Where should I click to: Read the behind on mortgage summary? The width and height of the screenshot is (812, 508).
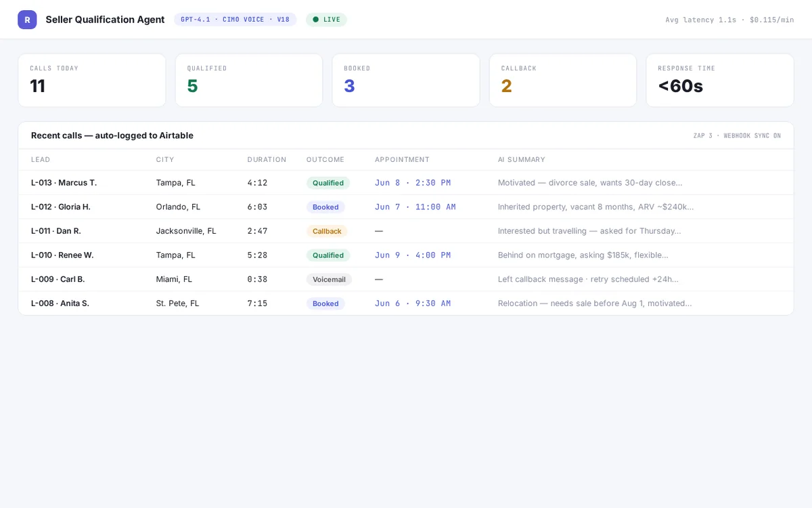pos(583,255)
